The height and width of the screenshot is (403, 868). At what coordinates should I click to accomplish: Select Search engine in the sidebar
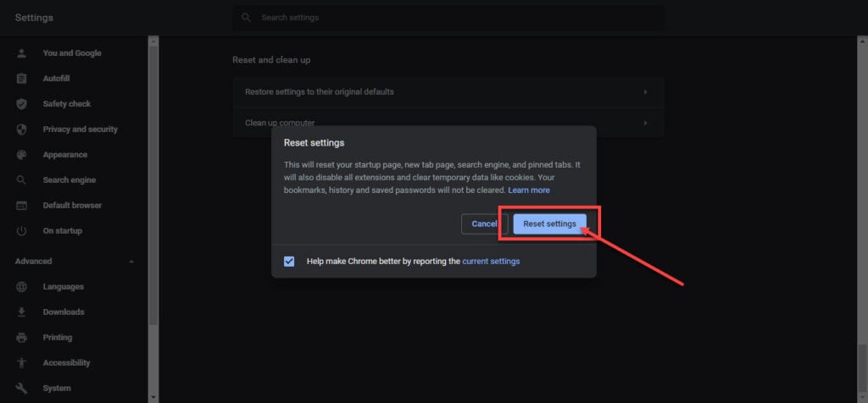click(70, 180)
